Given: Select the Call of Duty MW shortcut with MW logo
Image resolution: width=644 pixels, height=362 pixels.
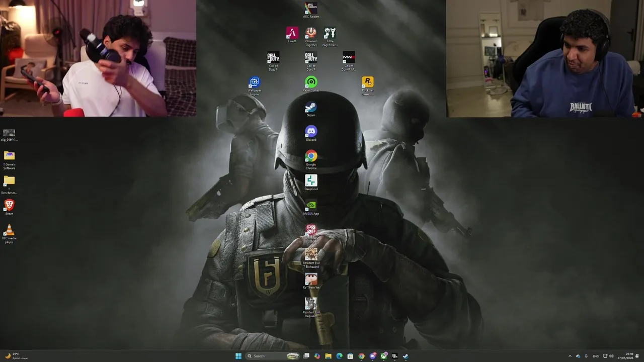Looking at the screenshot, I should (349, 61).
